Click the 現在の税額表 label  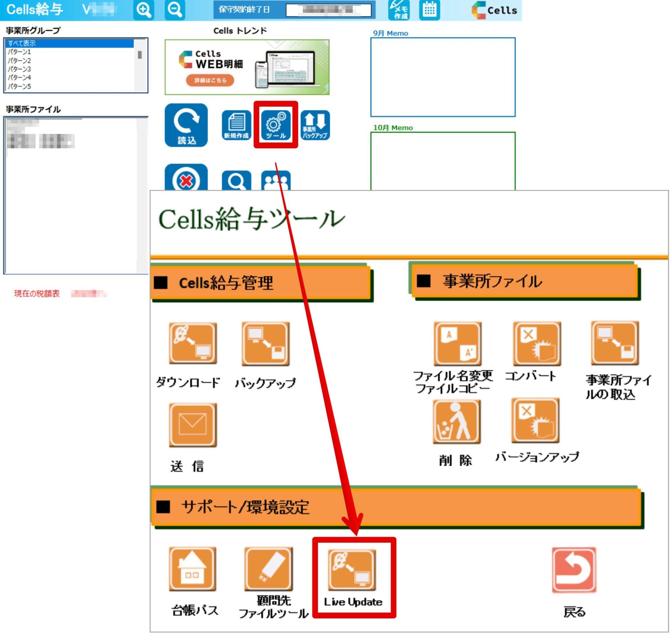click(37, 294)
